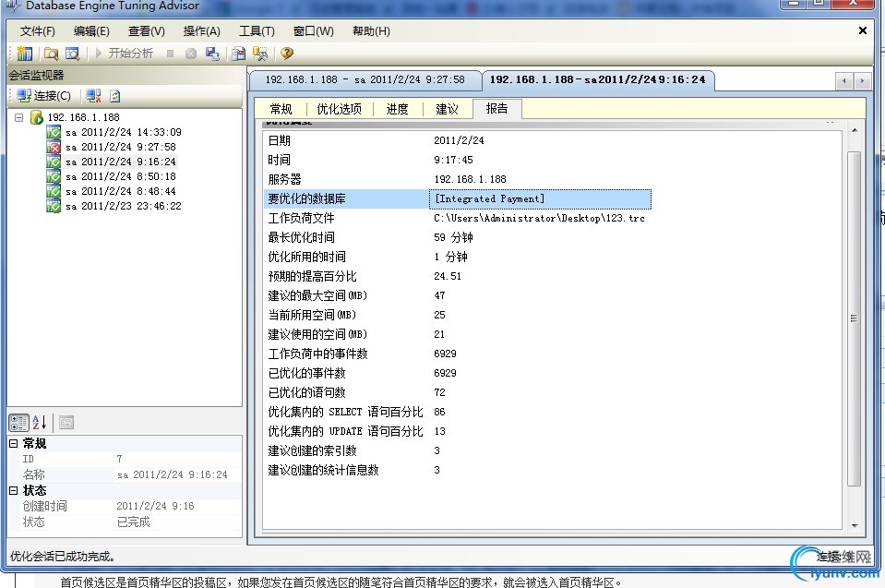Open the 文件(F) menu
885x588 pixels.
pyautogui.click(x=37, y=31)
